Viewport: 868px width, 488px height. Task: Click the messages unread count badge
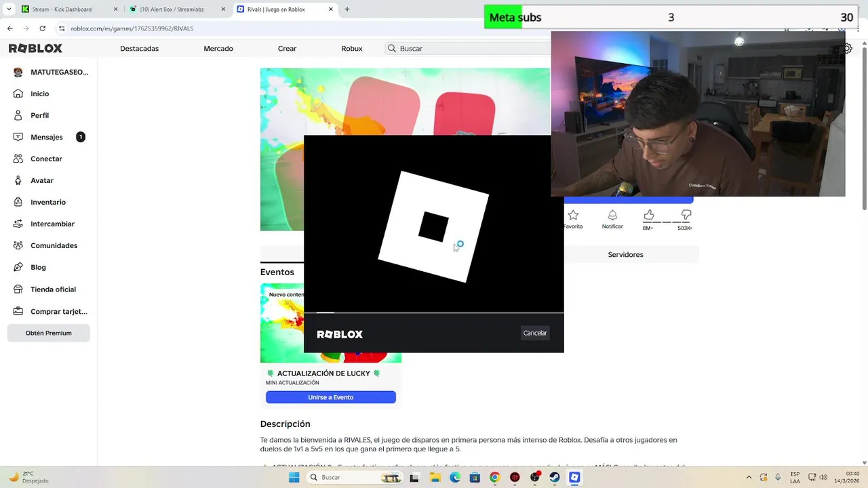click(81, 137)
